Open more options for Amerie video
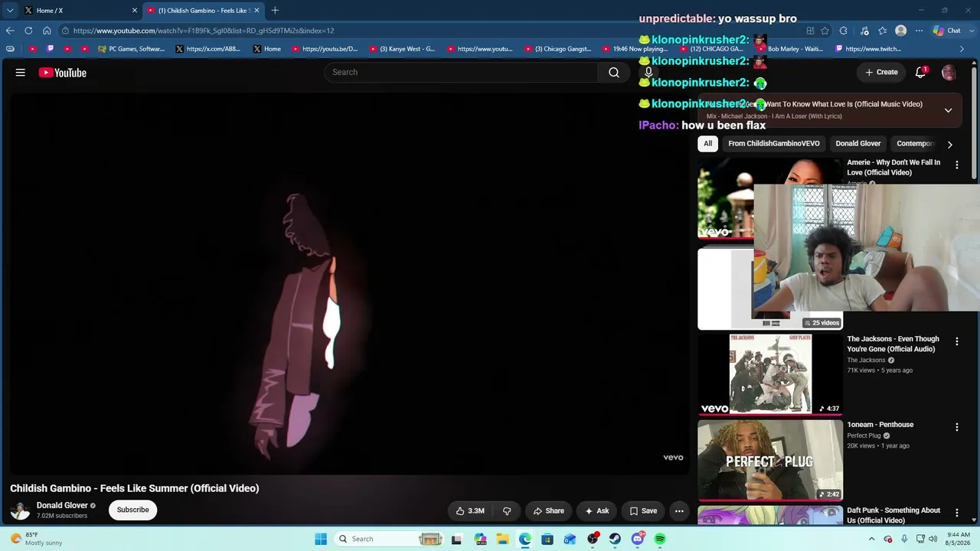The image size is (980, 551). pos(956,165)
